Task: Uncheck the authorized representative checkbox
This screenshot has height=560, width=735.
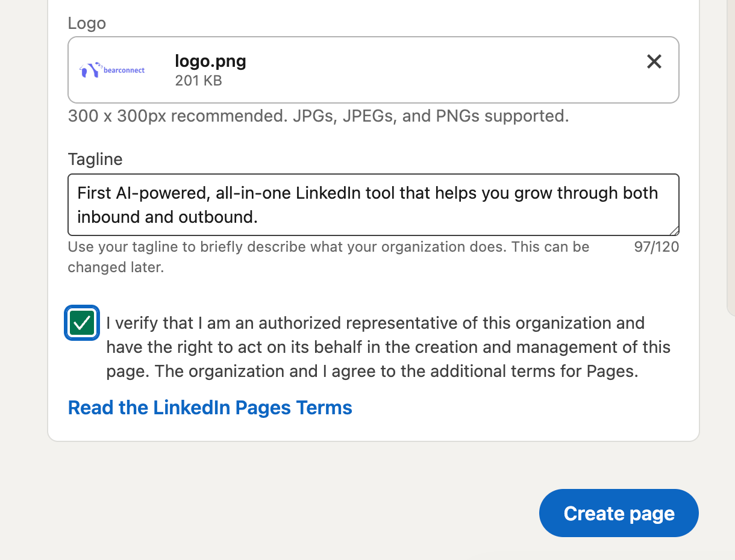Action: tap(82, 323)
